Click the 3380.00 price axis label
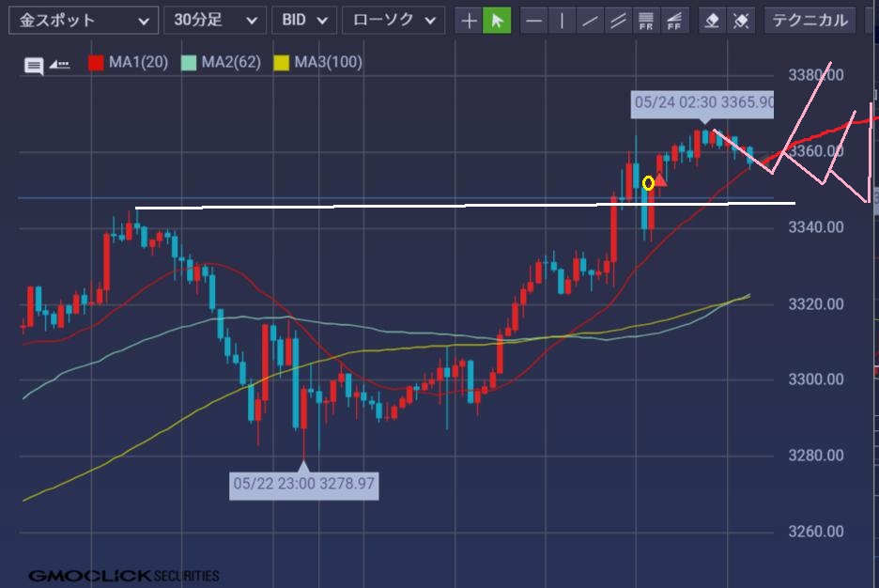Image resolution: width=879 pixels, height=588 pixels. (x=816, y=75)
